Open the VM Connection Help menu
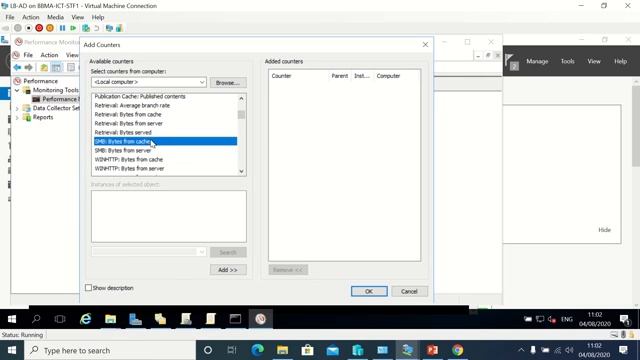The image size is (640, 360). pyautogui.click(x=98, y=17)
